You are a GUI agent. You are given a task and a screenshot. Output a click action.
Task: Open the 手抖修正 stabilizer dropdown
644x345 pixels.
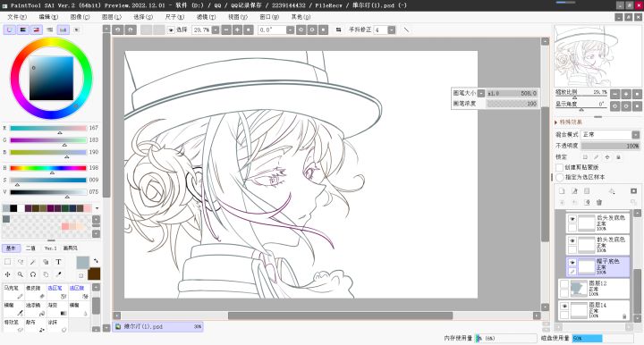[392, 30]
